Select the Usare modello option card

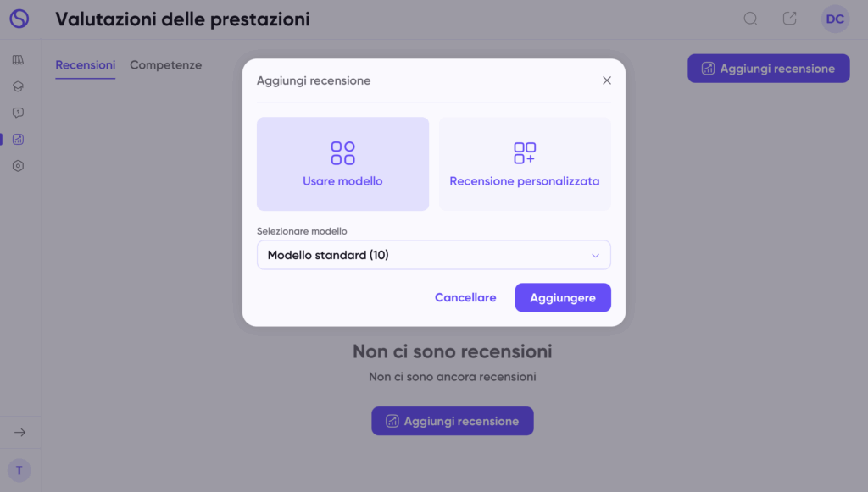[x=342, y=163]
